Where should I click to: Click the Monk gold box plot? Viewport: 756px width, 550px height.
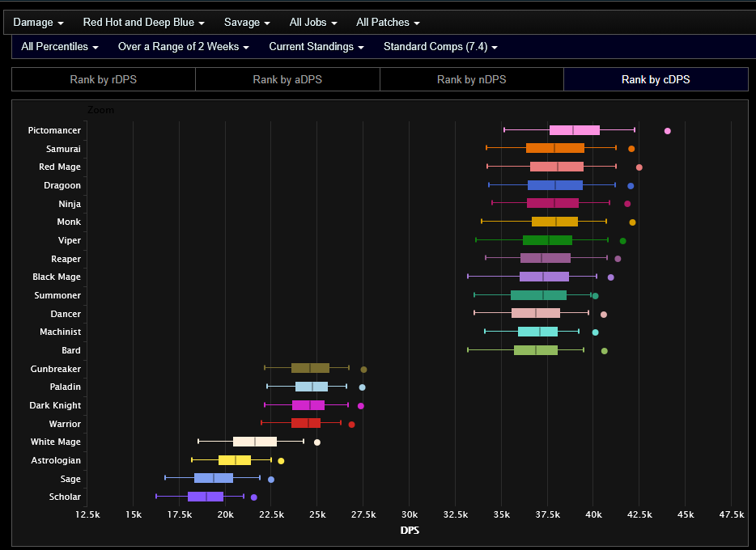pyautogui.click(x=554, y=222)
